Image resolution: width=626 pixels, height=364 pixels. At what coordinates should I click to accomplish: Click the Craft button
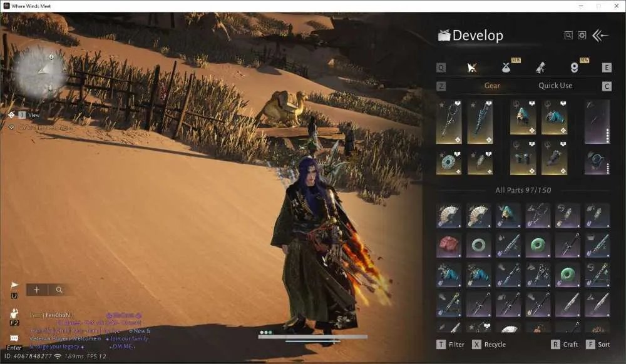pos(565,345)
